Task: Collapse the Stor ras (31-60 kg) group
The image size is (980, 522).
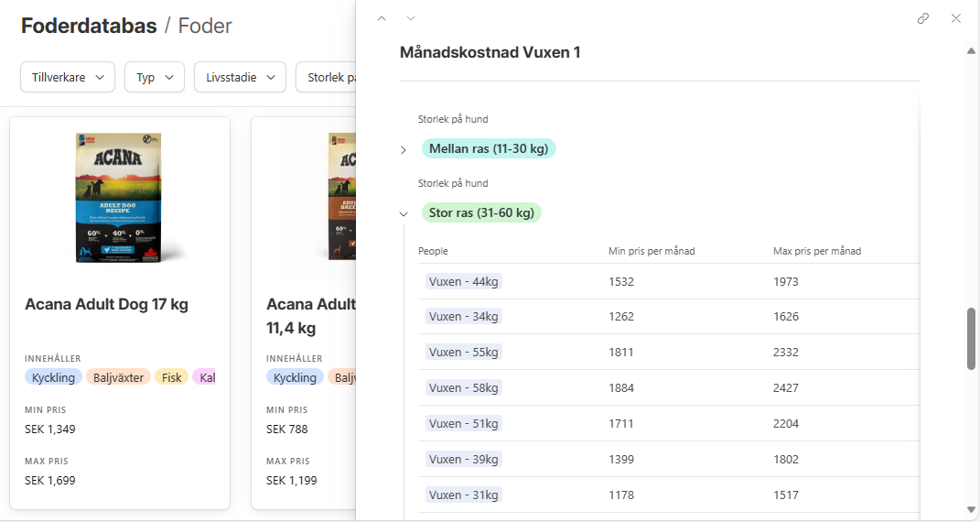Action: (404, 213)
